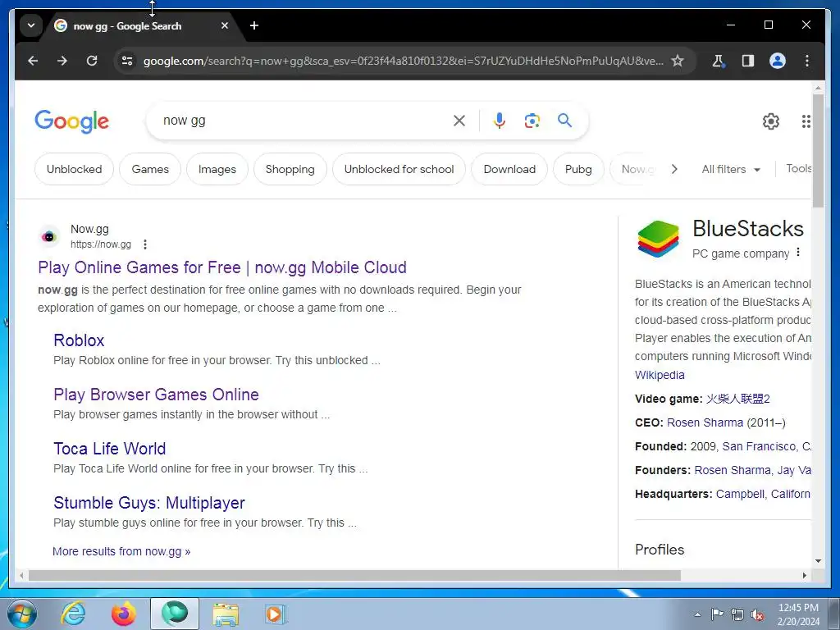Open Play Online Games for Free result
The width and height of the screenshot is (840, 630).
pyautogui.click(x=222, y=267)
